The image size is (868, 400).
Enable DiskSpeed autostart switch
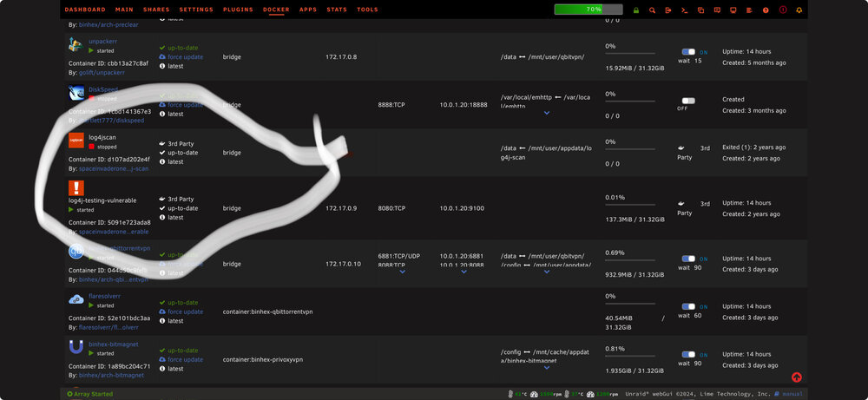pos(688,101)
